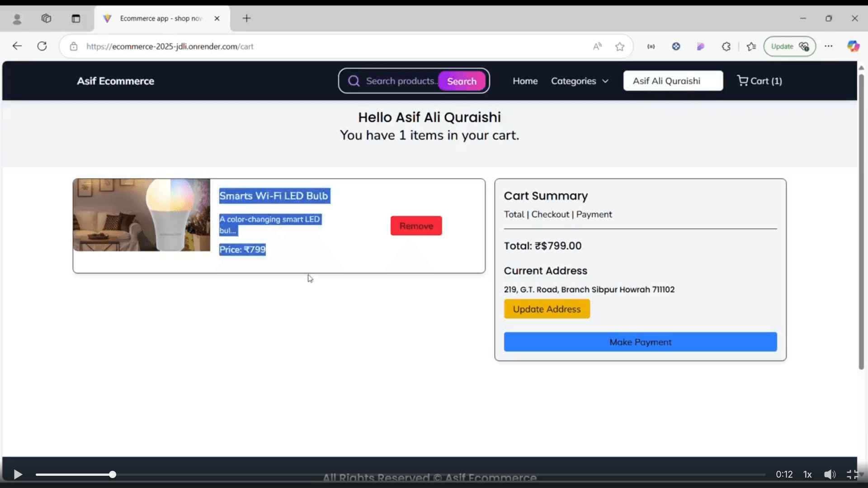Open the Asif Ali Quraishi account menu
The height and width of the screenshot is (488, 868).
point(673,81)
